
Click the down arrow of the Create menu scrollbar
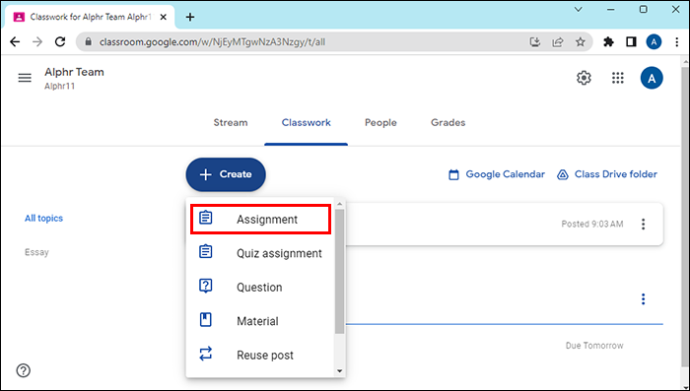(x=339, y=371)
